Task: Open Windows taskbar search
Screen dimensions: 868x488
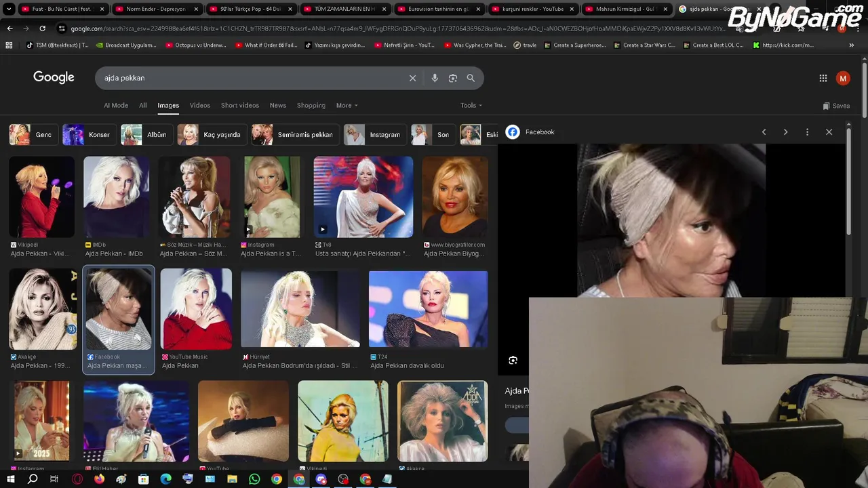Action: click(33, 479)
